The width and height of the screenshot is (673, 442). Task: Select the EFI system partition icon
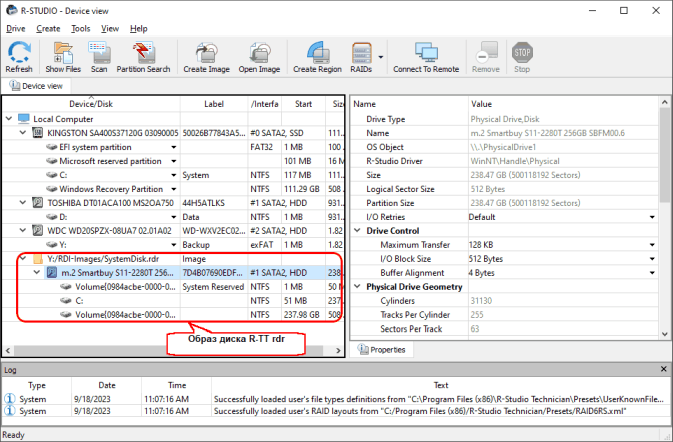[52, 147]
